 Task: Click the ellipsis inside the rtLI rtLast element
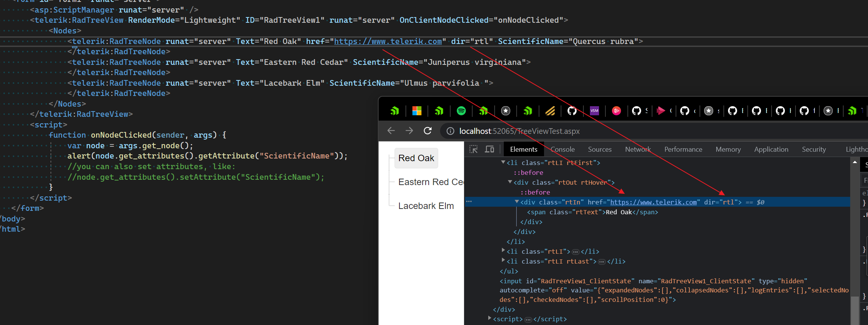[x=602, y=262]
